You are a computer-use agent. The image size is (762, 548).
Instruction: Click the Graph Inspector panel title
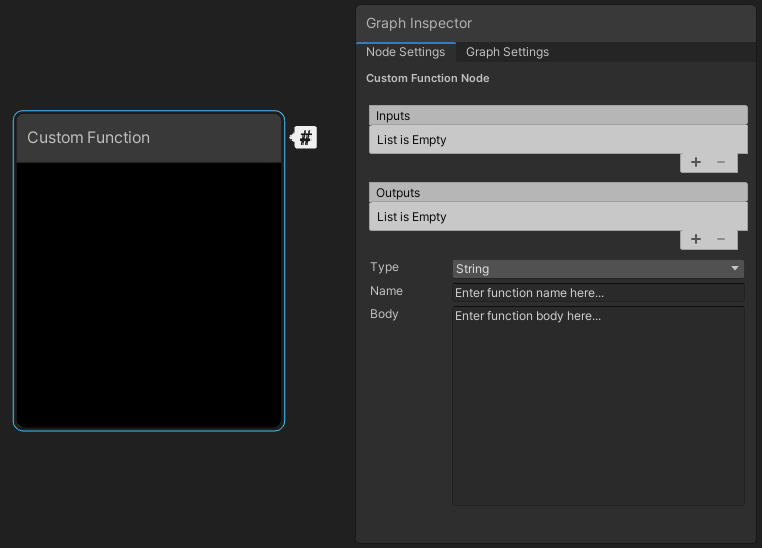pyautogui.click(x=419, y=23)
